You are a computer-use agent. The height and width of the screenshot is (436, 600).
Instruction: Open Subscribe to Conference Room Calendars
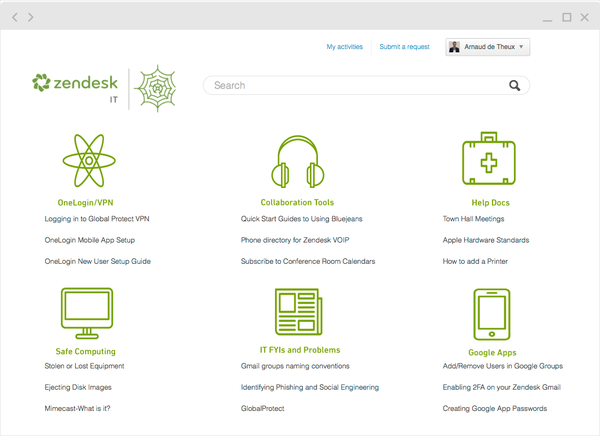[308, 261]
